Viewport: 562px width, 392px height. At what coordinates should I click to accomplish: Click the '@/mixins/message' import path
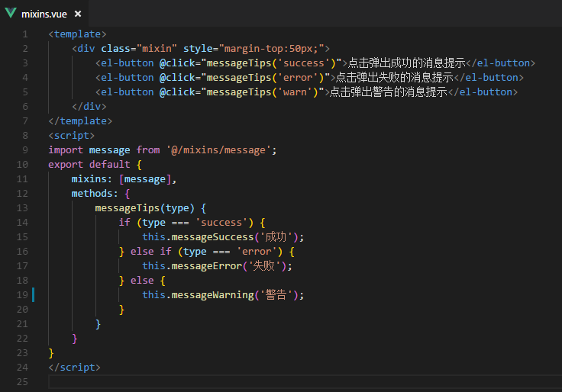218,150
